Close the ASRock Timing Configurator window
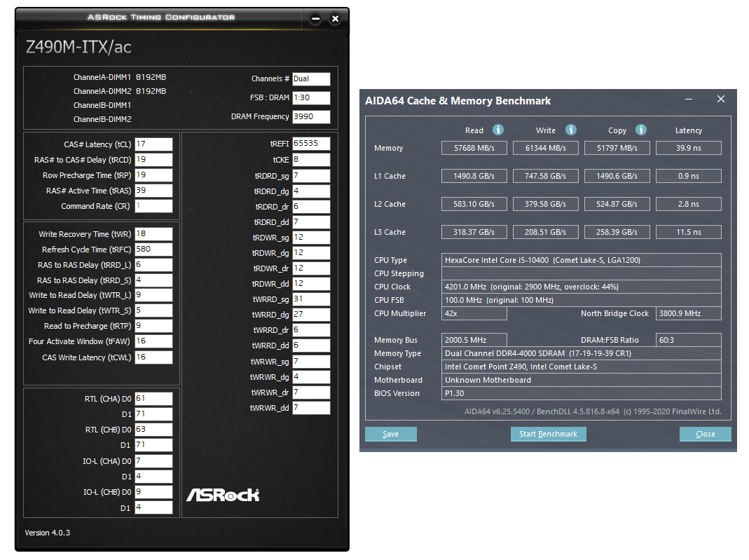 pos(336,19)
